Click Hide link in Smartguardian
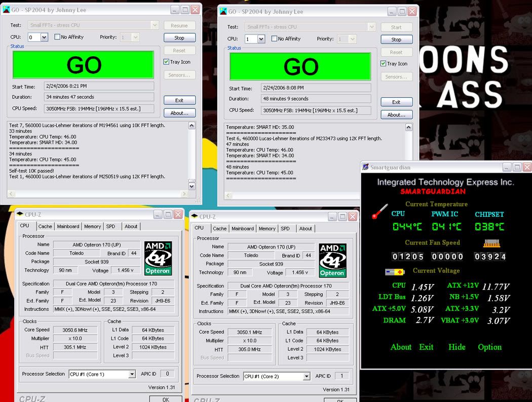Screen dimensions: 532x402 tap(457, 347)
